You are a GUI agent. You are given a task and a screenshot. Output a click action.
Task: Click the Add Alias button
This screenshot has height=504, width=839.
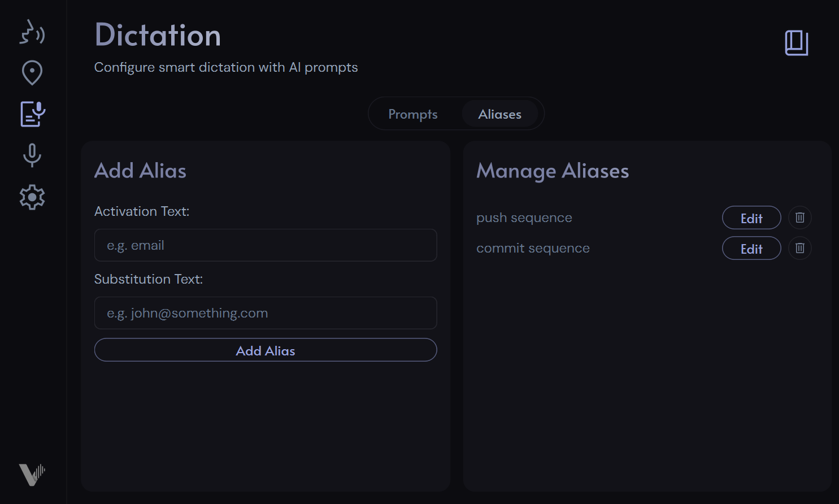(265, 350)
